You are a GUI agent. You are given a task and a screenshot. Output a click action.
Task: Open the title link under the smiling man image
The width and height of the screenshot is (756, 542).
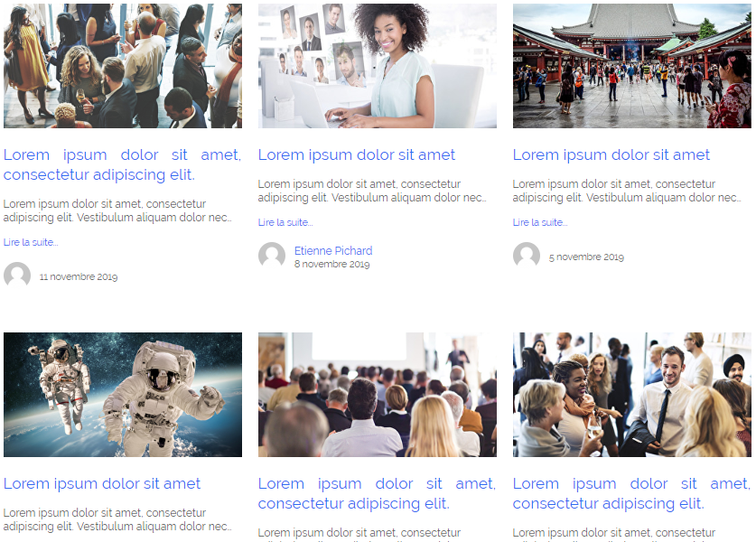tap(631, 493)
